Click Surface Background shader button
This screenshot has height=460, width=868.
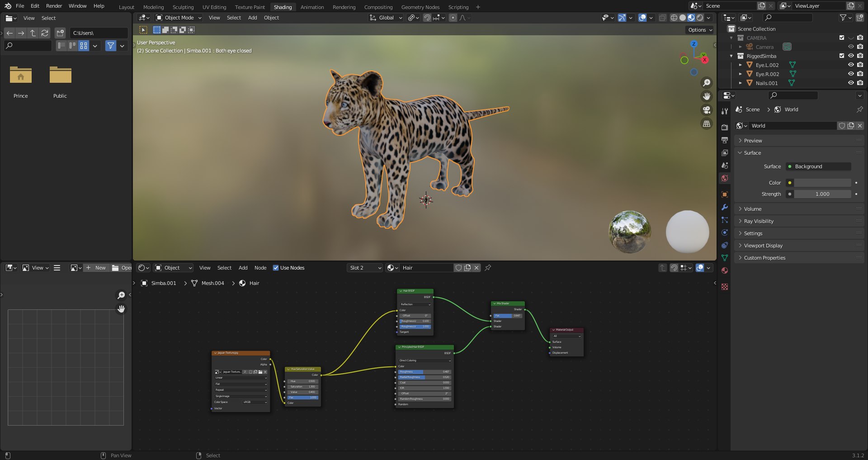click(x=818, y=166)
